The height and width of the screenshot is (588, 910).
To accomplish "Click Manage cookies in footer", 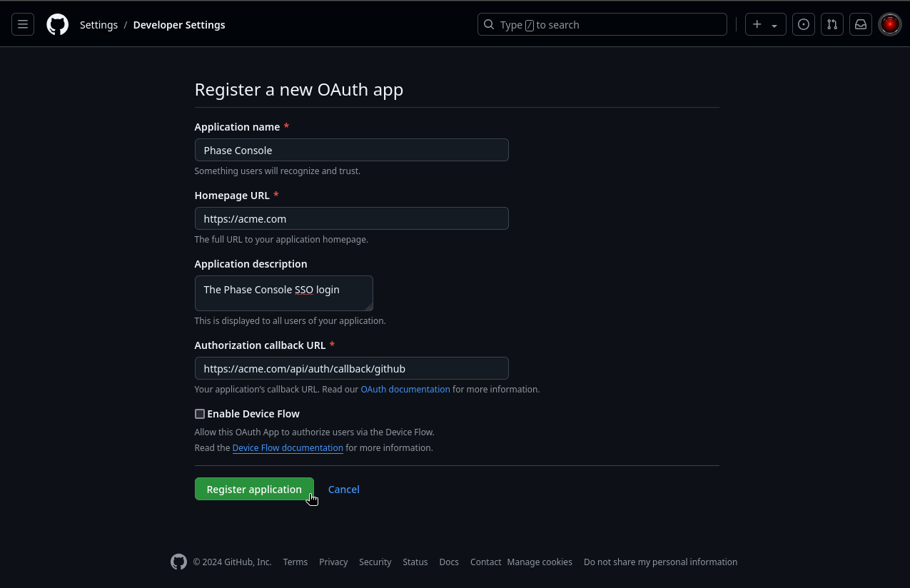I will [540, 562].
